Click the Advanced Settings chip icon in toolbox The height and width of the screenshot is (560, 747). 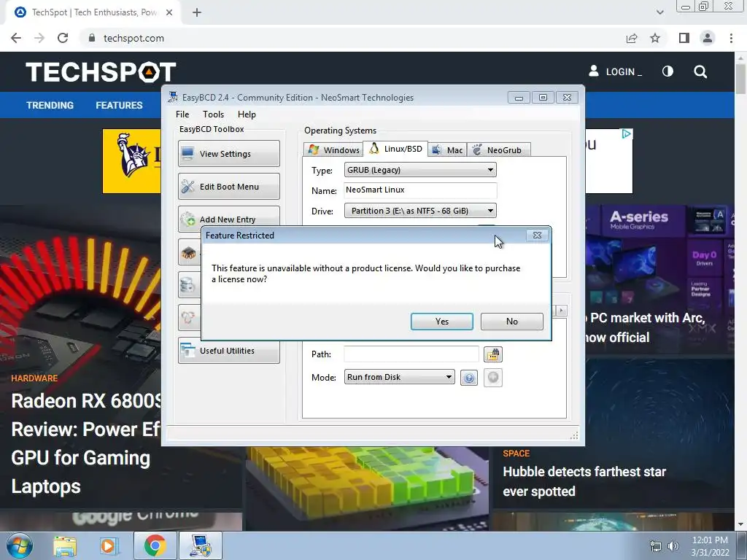tap(189, 252)
